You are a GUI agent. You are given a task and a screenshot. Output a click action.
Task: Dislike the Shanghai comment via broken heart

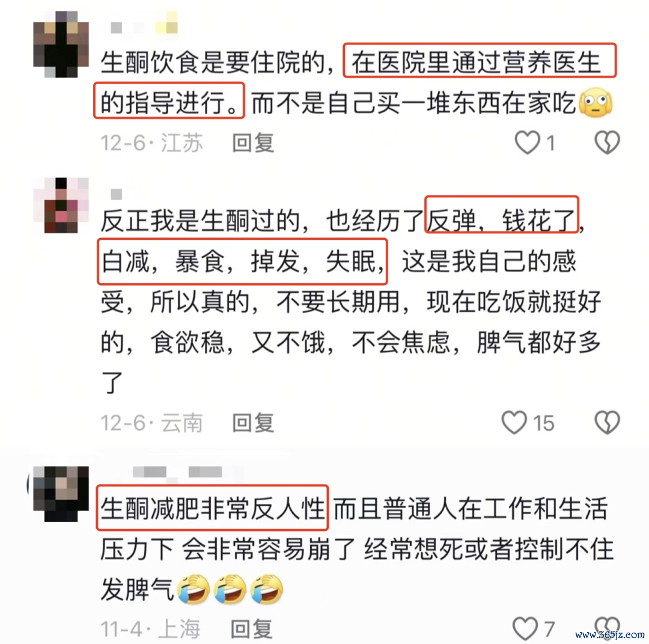607,628
